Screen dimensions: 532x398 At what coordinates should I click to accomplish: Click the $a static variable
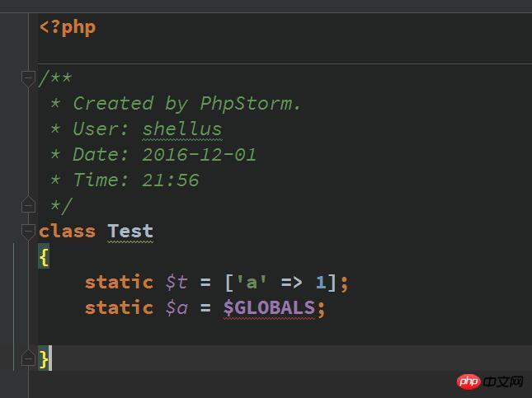click(x=177, y=307)
